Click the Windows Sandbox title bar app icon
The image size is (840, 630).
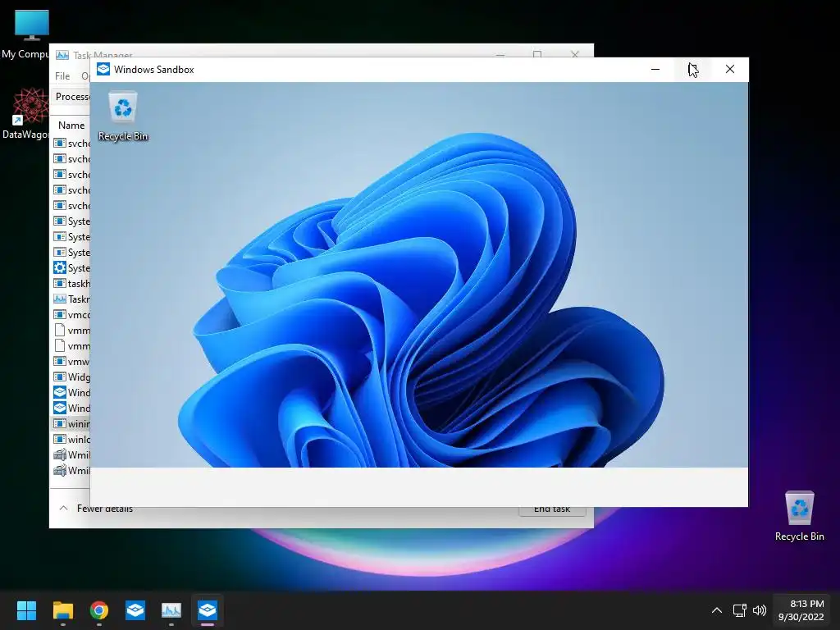[x=103, y=69]
